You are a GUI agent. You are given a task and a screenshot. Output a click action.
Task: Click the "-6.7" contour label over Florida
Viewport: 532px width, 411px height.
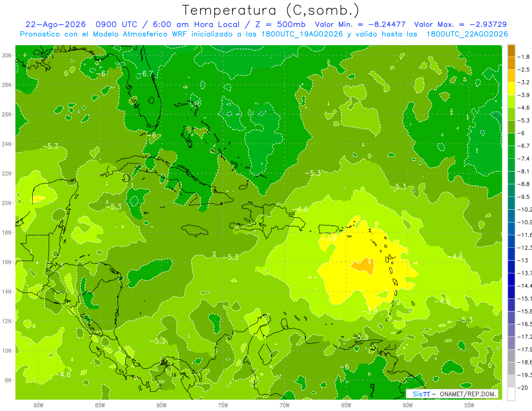145,74
